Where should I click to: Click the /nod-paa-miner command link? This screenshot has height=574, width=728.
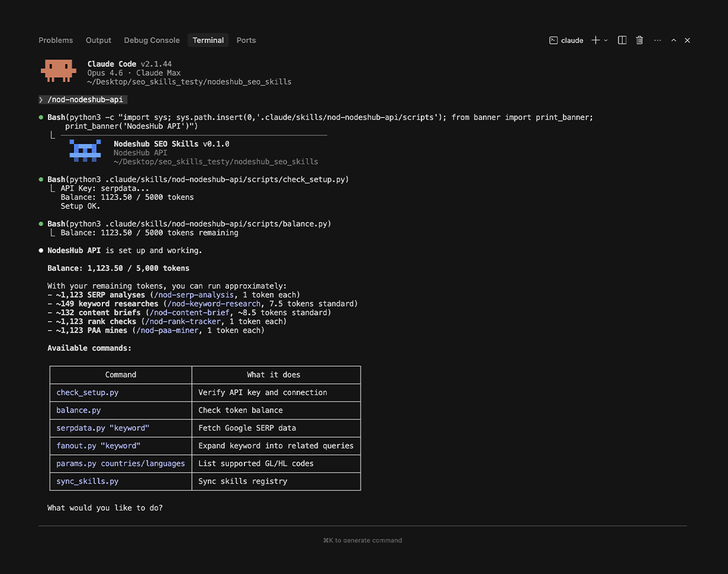pos(167,330)
